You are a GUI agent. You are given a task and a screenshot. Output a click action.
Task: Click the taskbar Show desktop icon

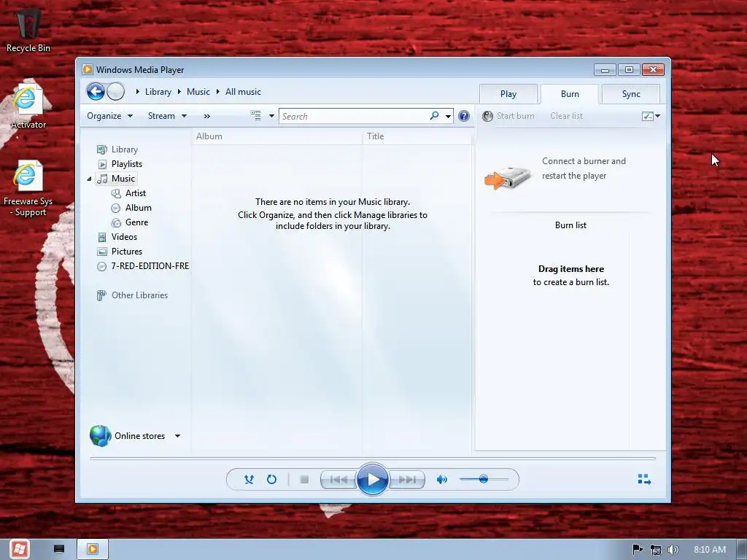pos(59,549)
